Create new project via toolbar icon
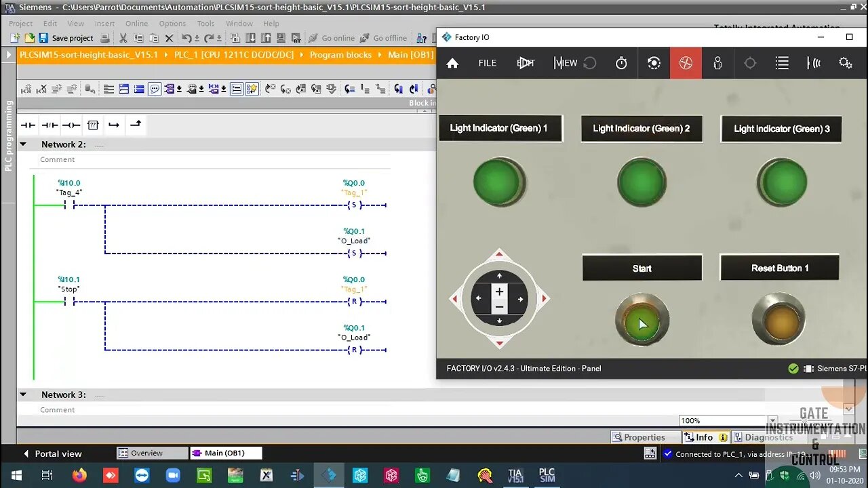Screen dimensions: 868x488 pos(14,38)
